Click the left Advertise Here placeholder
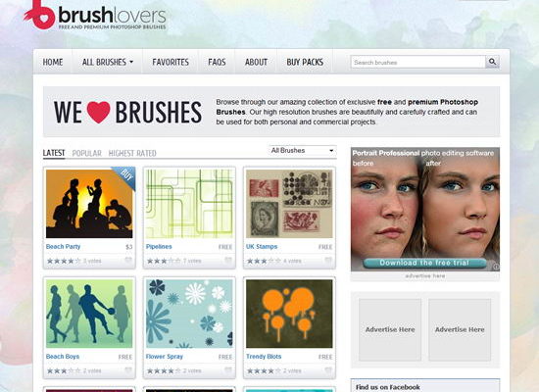Viewport: 539px width, 392px height. click(390, 329)
